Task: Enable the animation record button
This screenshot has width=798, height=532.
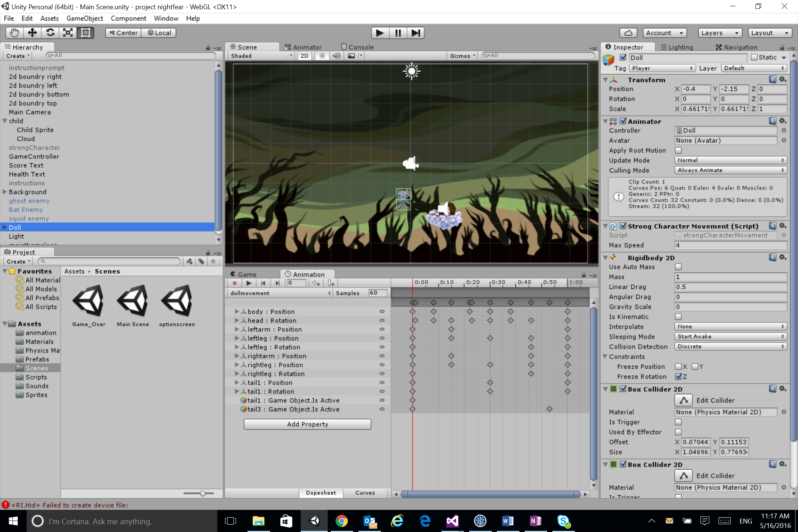Action: (x=235, y=283)
